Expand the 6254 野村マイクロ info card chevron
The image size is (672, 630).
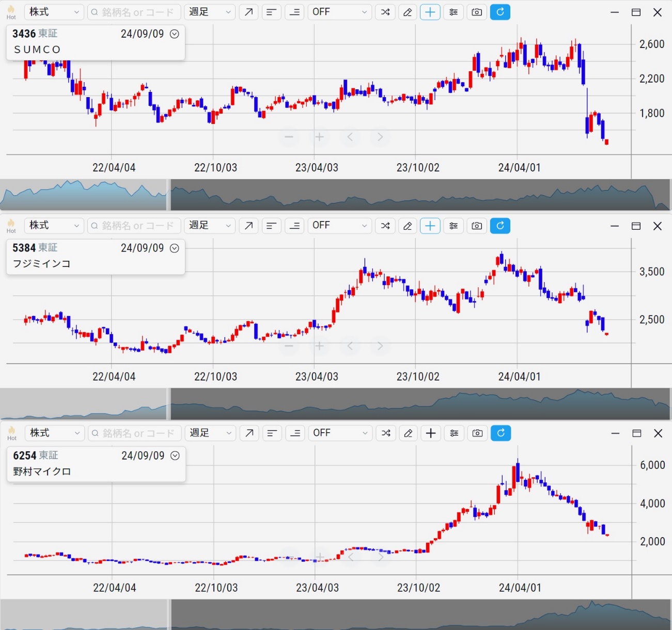click(175, 456)
